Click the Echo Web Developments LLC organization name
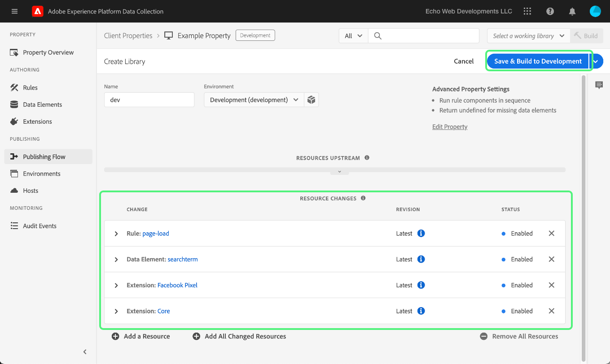The height and width of the screenshot is (364, 610). (x=469, y=11)
